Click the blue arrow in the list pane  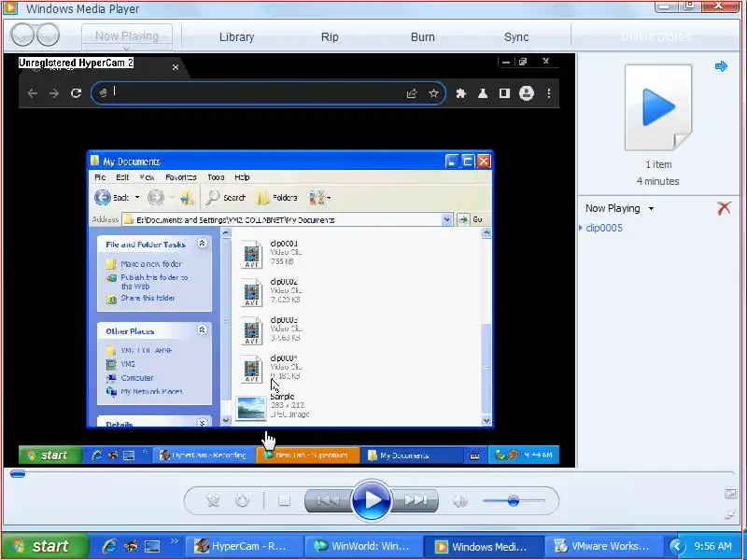coord(721,66)
